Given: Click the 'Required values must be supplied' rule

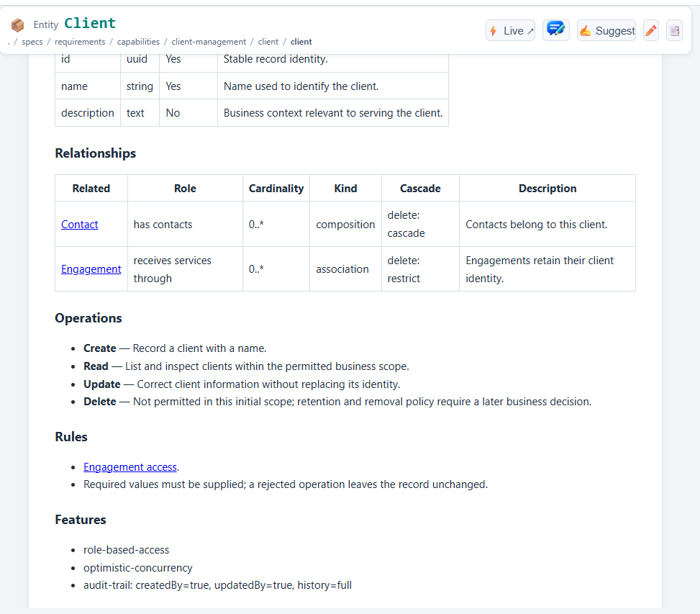Looking at the screenshot, I should point(286,484).
